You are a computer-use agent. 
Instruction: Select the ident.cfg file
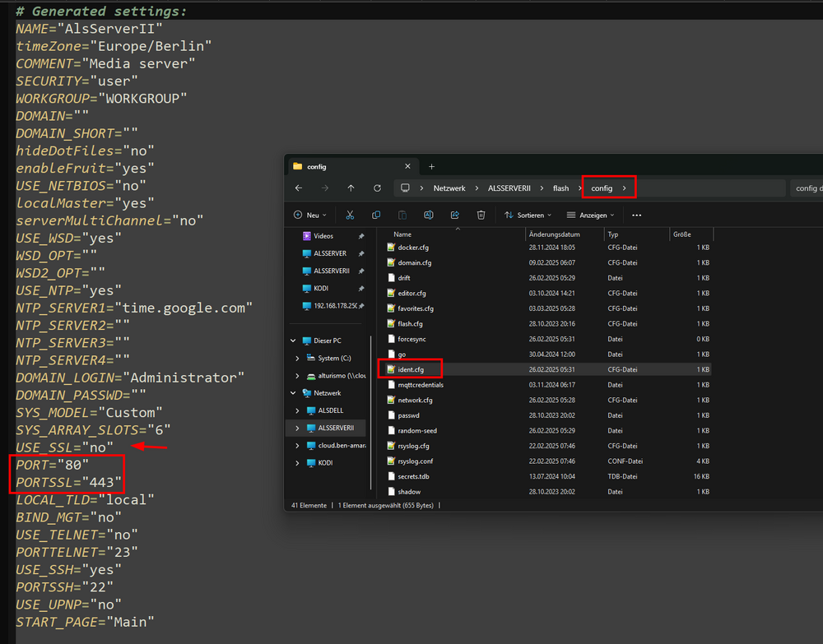411,370
